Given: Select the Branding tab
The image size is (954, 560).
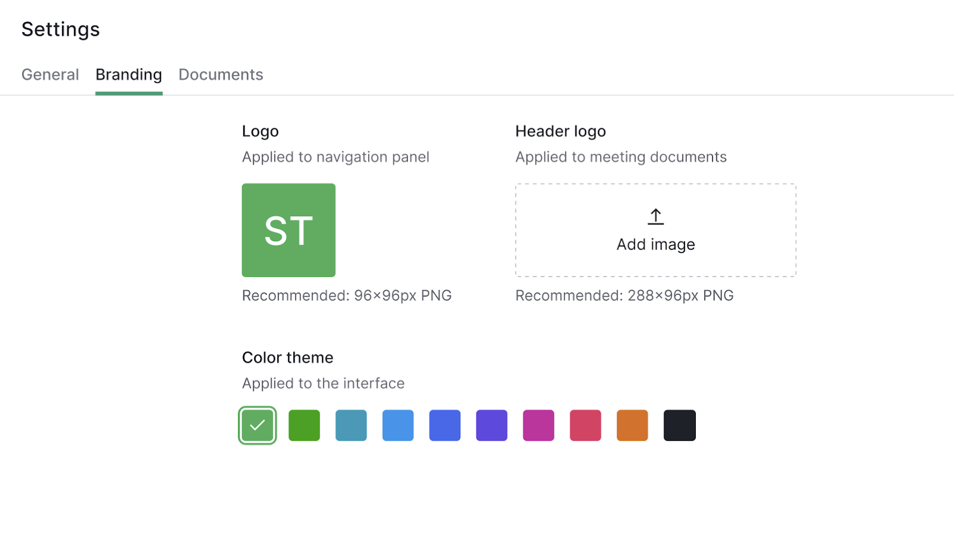Looking at the screenshot, I should coord(129,74).
